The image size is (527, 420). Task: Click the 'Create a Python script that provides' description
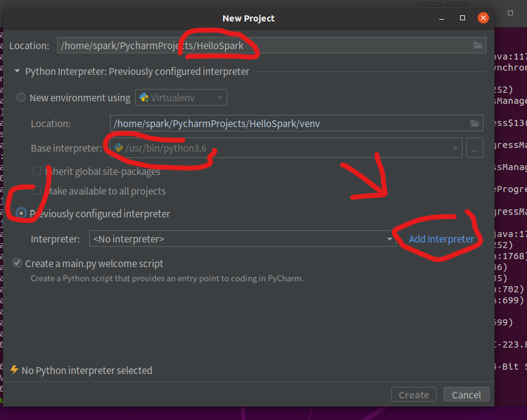[167, 278]
